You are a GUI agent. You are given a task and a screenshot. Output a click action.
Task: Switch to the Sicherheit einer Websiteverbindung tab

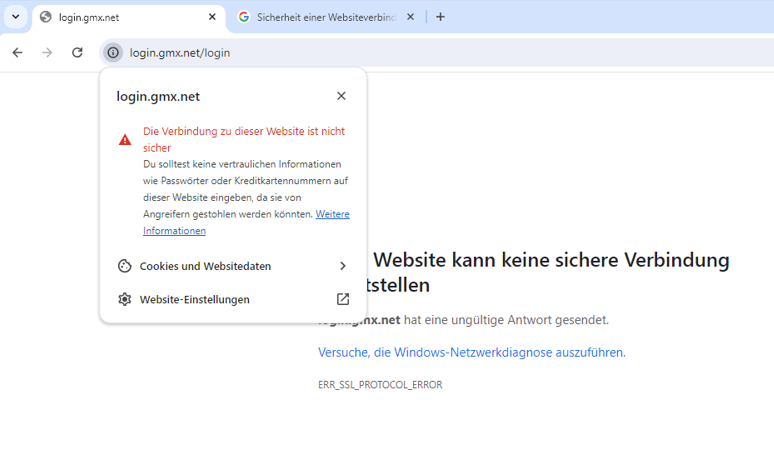coord(326,17)
